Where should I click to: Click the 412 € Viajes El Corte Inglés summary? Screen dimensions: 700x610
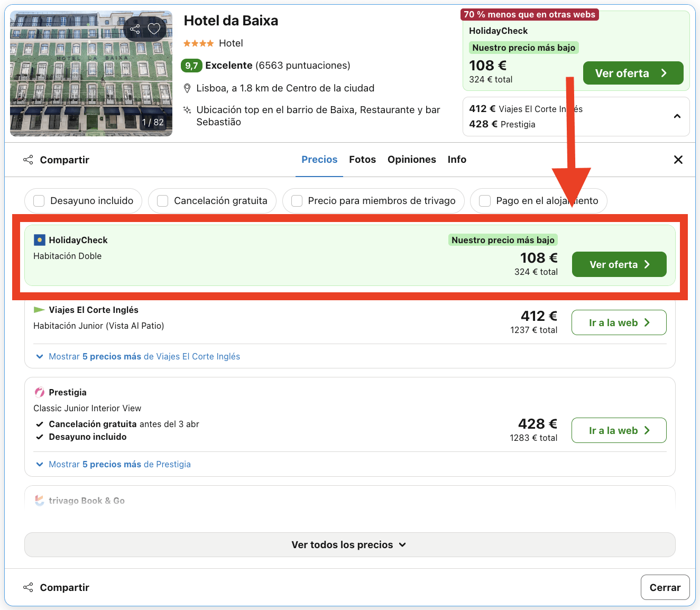[x=526, y=109]
